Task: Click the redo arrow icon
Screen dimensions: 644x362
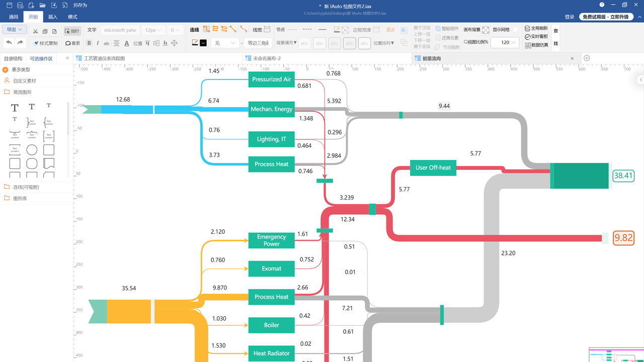Action: point(20,43)
